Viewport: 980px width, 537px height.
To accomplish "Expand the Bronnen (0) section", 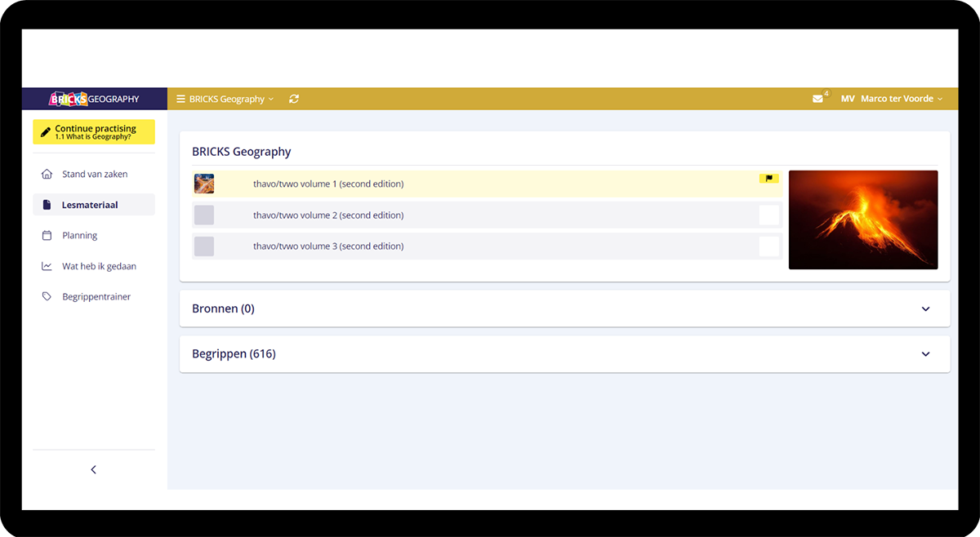I will click(x=925, y=309).
